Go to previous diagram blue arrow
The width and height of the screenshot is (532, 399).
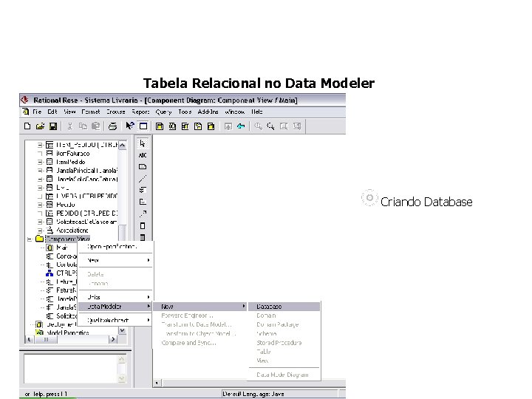(x=241, y=126)
